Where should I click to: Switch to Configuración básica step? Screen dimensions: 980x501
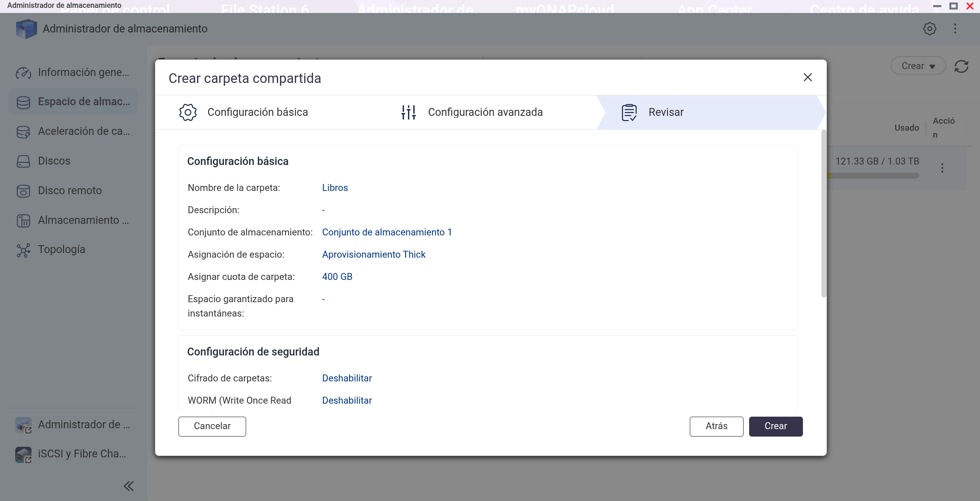[x=257, y=112]
